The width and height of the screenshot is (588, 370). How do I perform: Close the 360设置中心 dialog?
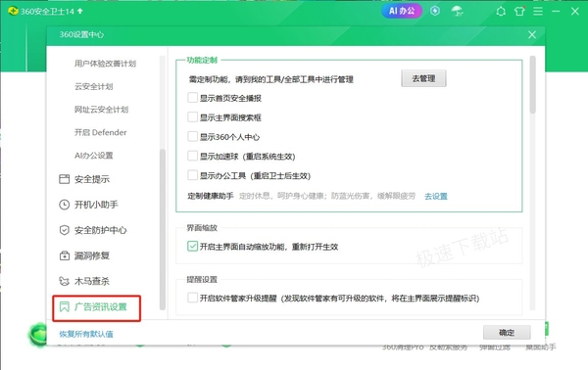pyautogui.click(x=532, y=35)
